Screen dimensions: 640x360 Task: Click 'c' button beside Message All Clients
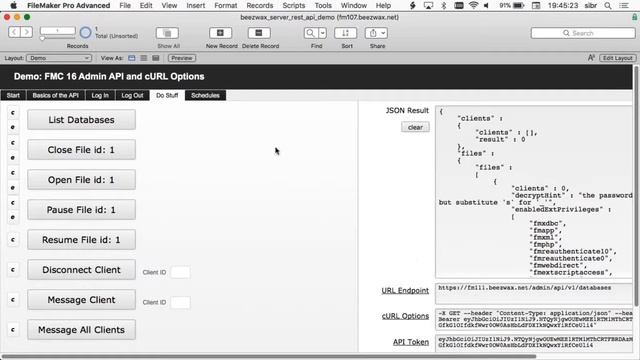(13, 329)
